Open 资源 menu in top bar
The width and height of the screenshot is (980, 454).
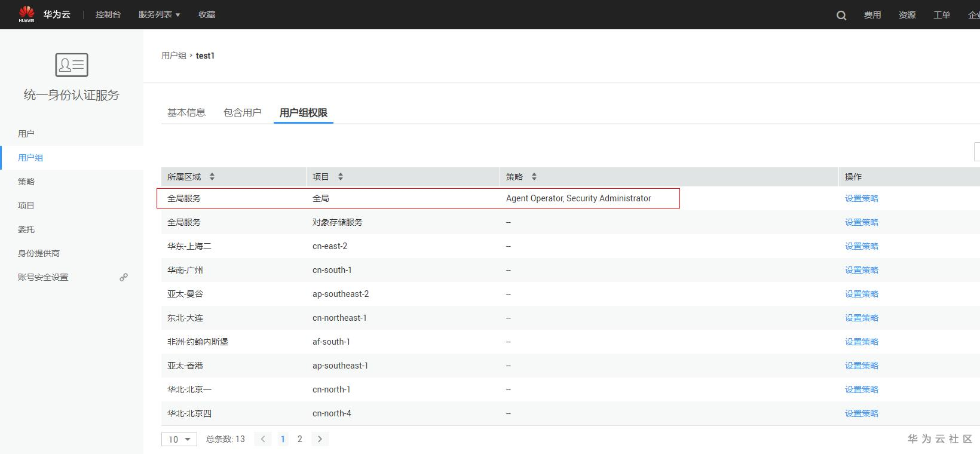pyautogui.click(x=907, y=15)
